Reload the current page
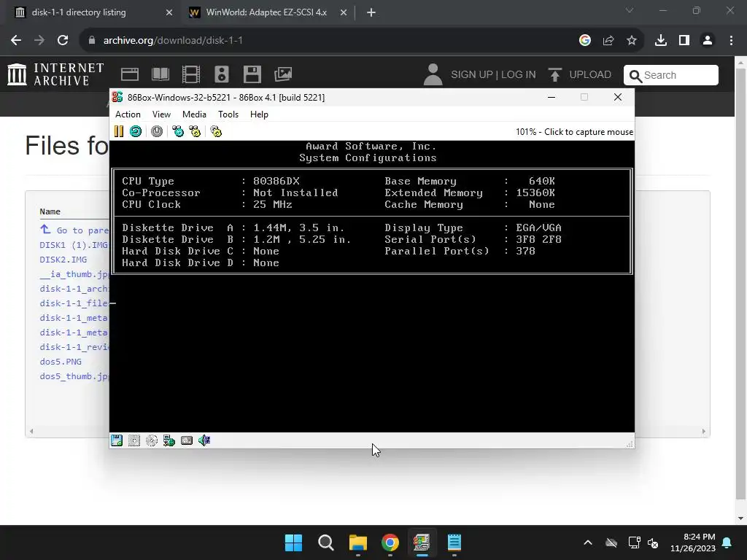The height and width of the screenshot is (560, 747). 63,41
